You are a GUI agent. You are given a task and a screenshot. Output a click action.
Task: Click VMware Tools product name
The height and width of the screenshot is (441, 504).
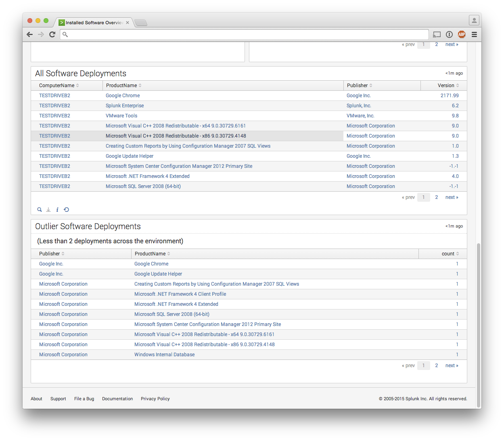pyautogui.click(x=121, y=116)
